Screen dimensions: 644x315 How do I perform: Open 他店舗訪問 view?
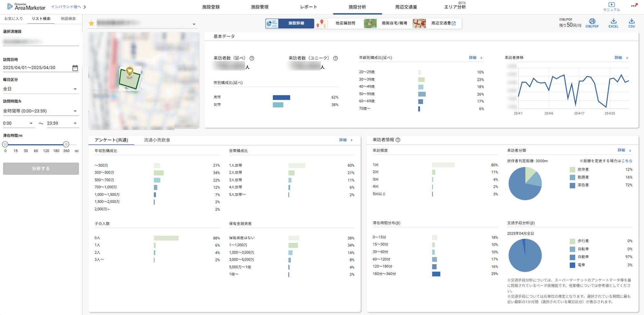tap(345, 23)
